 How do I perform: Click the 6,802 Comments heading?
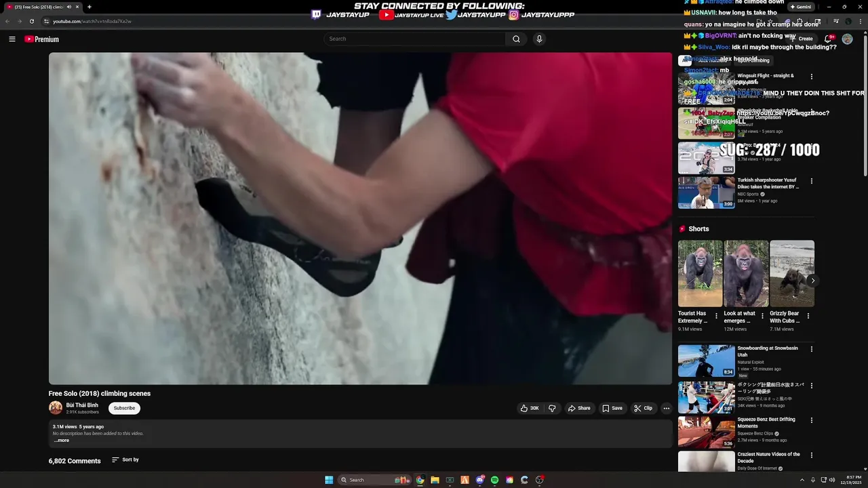pos(75,461)
